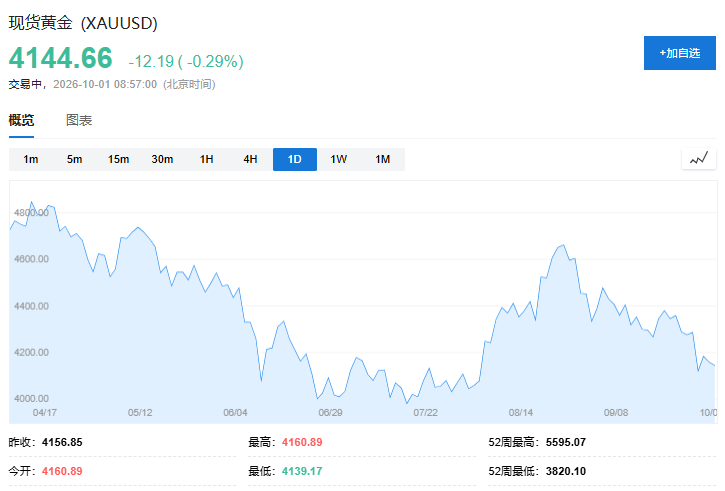Click the 06/29 date label on chart

[331, 412]
